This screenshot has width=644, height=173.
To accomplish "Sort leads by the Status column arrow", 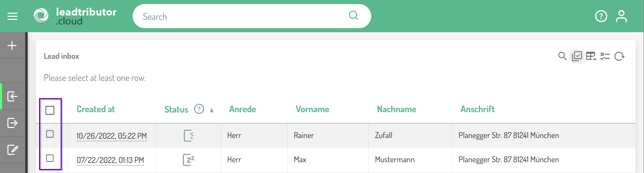I will tap(212, 110).
